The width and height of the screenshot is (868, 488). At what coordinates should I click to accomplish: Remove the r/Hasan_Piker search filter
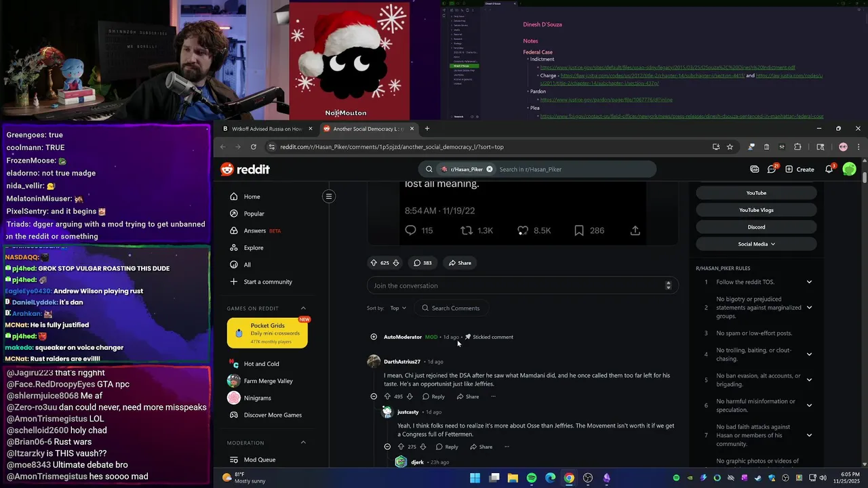pos(489,169)
